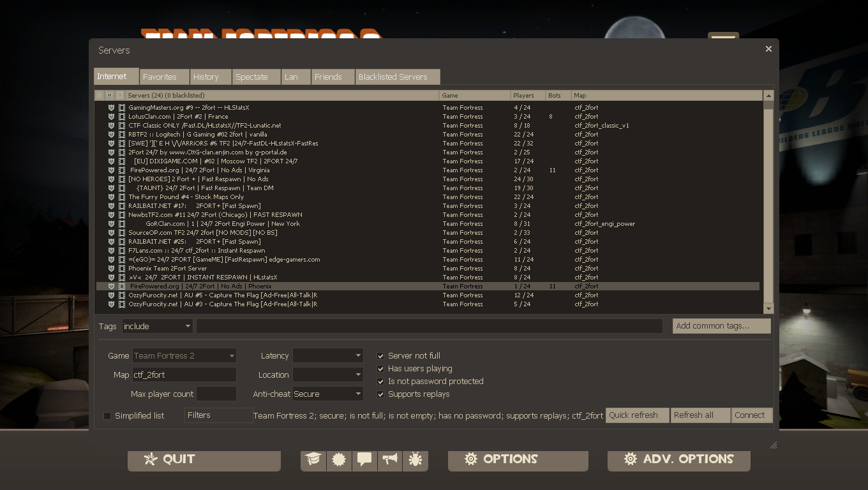Click replay icon on 2Fort 24/7 CttG-clan row
The width and height of the screenshot is (868, 490).
pos(121,152)
